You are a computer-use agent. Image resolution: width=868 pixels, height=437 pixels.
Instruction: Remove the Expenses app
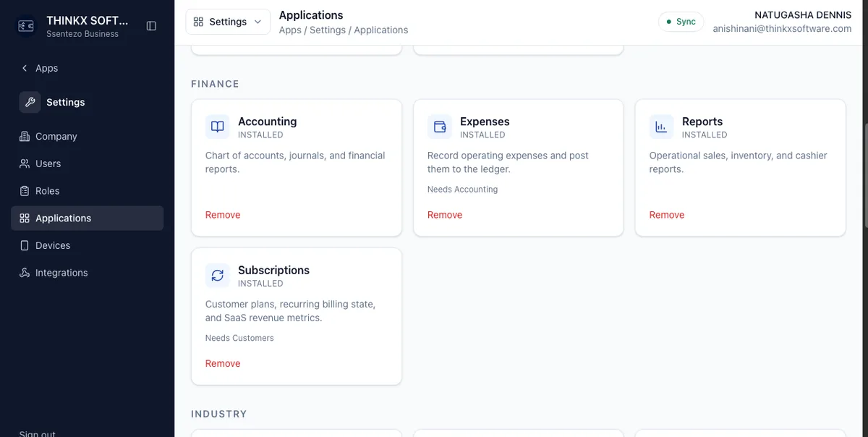coord(445,215)
